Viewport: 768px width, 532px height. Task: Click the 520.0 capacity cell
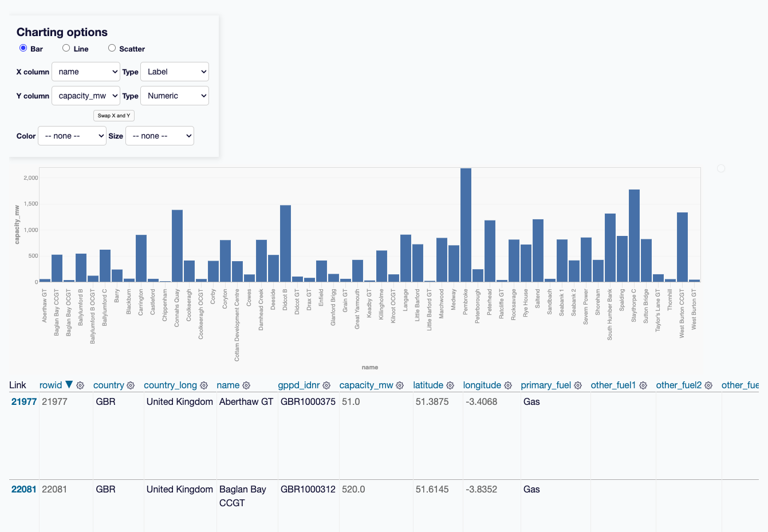pyautogui.click(x=353, y=489)
